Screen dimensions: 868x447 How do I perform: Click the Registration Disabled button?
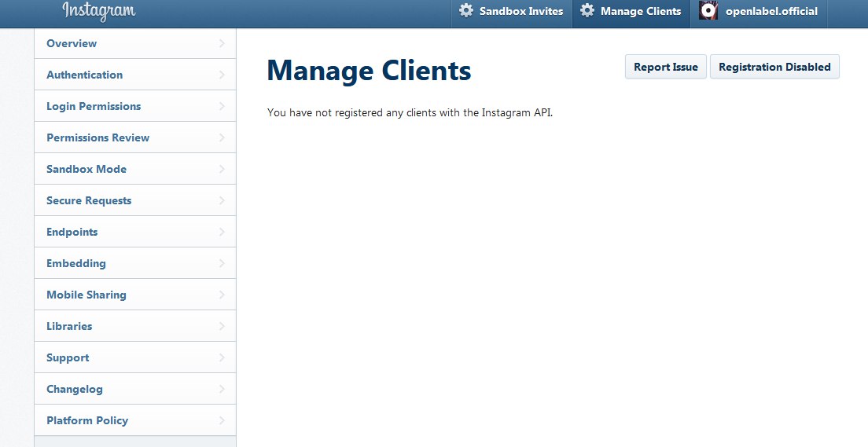tap(774, 67)
